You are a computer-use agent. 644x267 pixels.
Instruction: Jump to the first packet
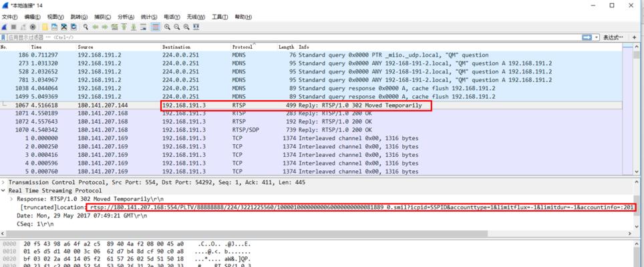tap(124, 27)
